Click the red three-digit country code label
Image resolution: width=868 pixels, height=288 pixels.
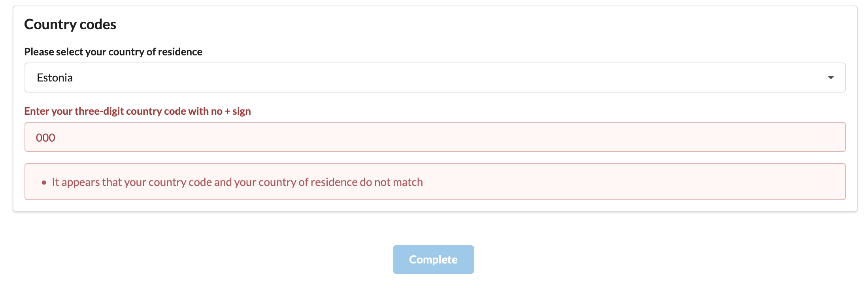[x=138, y=111]
